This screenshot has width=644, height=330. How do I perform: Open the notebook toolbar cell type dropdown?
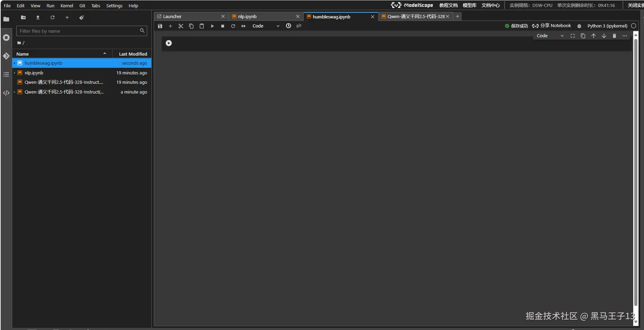[266, 26]
